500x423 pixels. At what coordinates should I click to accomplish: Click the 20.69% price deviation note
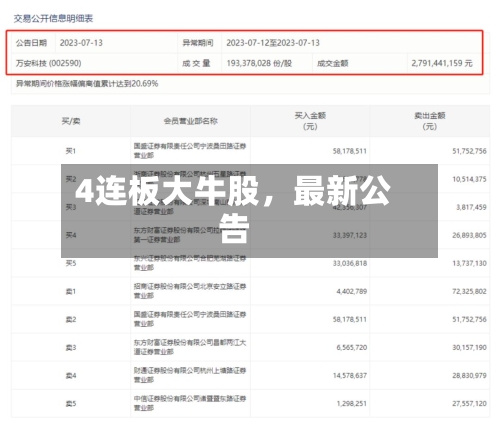[87, 83]
